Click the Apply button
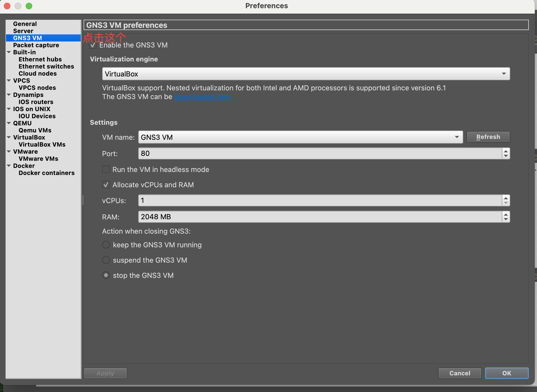The width and height of the screenshot is (537, 392). [x=105, y=373]
